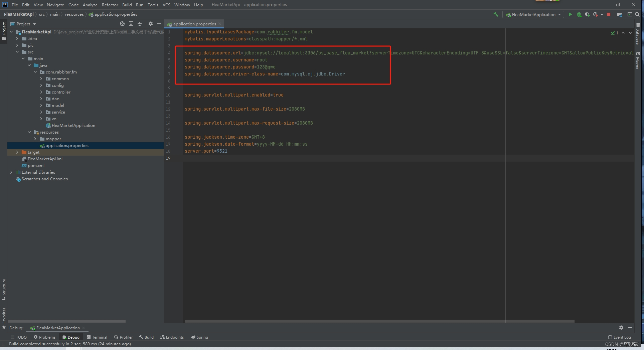Expand the mapper folder

[x=35, y=139]
